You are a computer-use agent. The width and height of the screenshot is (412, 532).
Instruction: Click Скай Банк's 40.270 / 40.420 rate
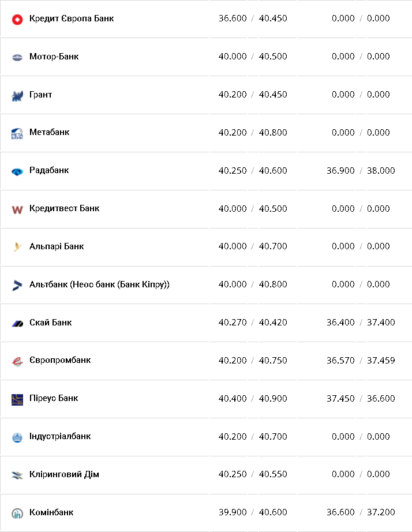click(253, 323)
